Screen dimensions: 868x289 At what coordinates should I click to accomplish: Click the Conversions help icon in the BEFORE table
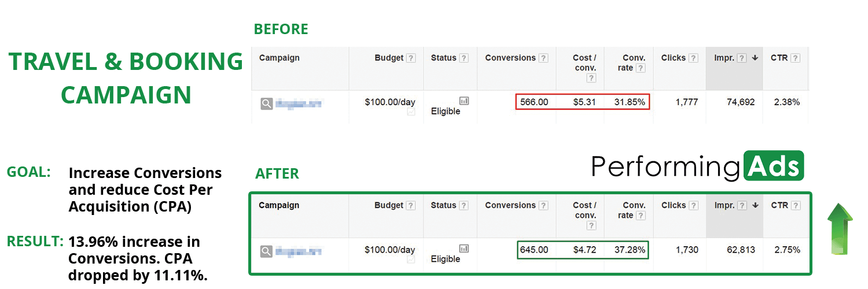tap(543, 58)
